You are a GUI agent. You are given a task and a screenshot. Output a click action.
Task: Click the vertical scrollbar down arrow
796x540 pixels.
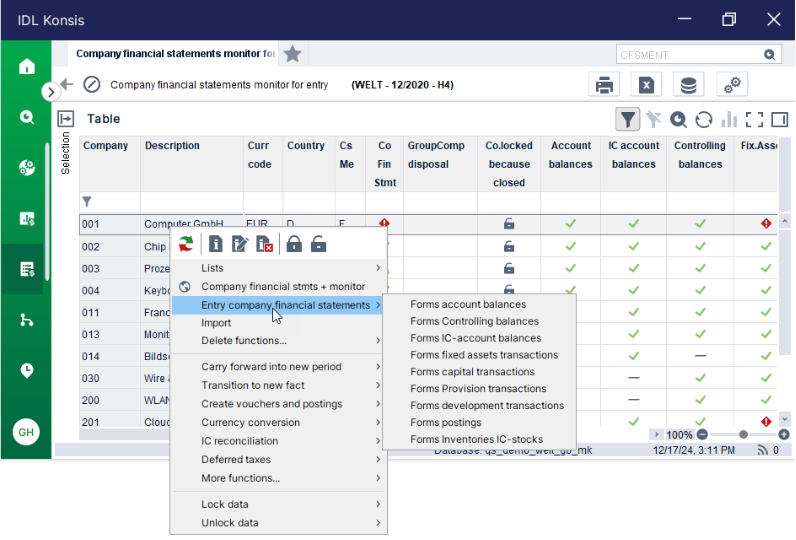tap(785, 420)
